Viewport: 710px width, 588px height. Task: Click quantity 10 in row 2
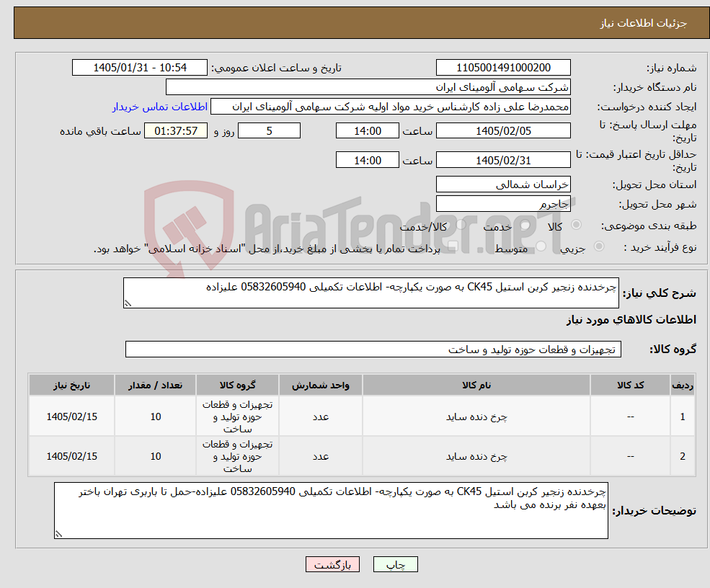pyautogui.click(x=155, y=456)
